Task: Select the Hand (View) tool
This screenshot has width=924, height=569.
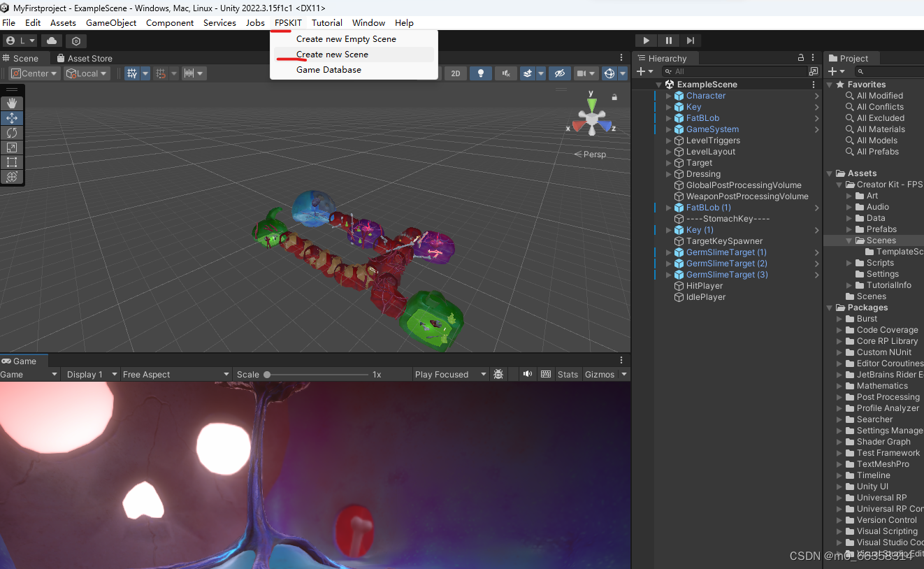Action: point(12,103)
